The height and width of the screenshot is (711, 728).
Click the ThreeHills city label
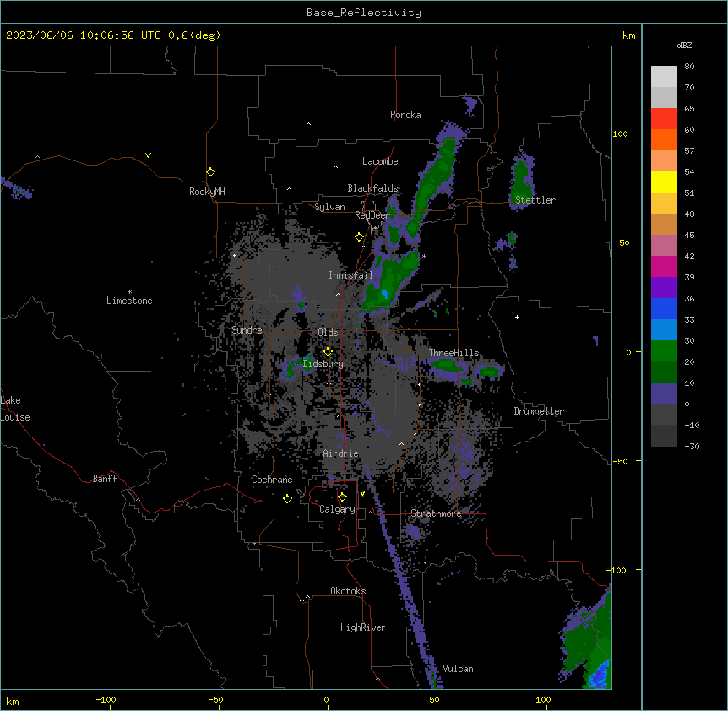(454, 353)
